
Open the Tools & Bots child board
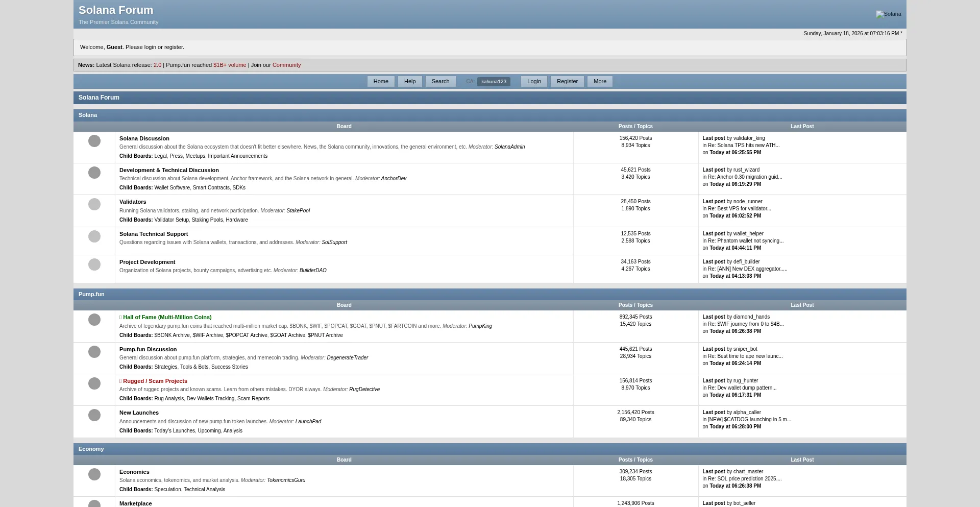coord(194,367)
